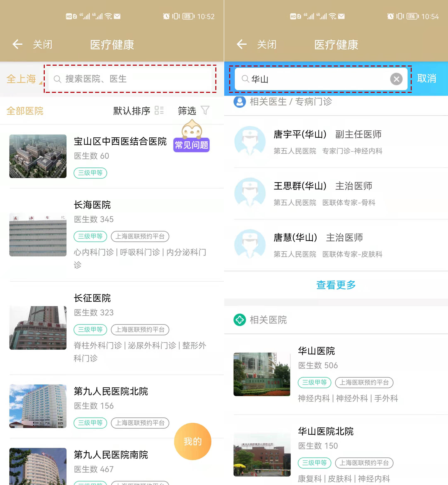
Task: Tap back arrow on left screen
Action: [17, 44]
